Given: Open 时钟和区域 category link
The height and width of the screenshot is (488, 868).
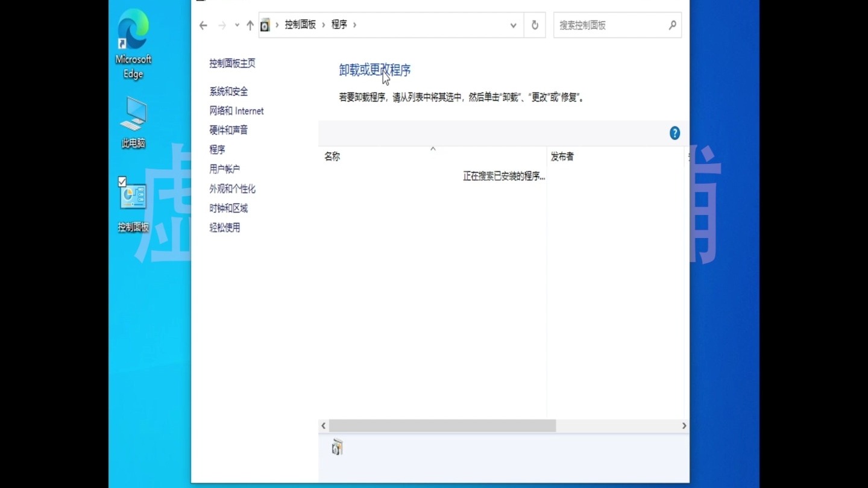Looking at the screenshot, I should pyautogui.click(x=229, y=208).
